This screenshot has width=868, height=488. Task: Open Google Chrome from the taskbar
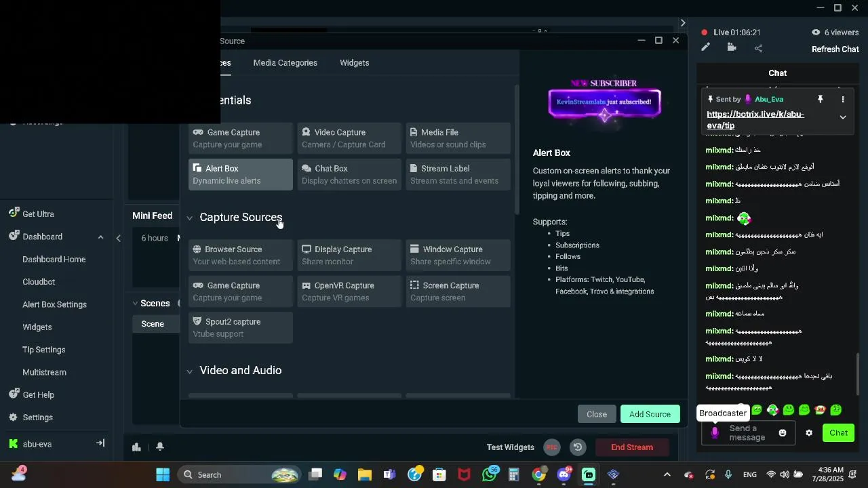538,474
